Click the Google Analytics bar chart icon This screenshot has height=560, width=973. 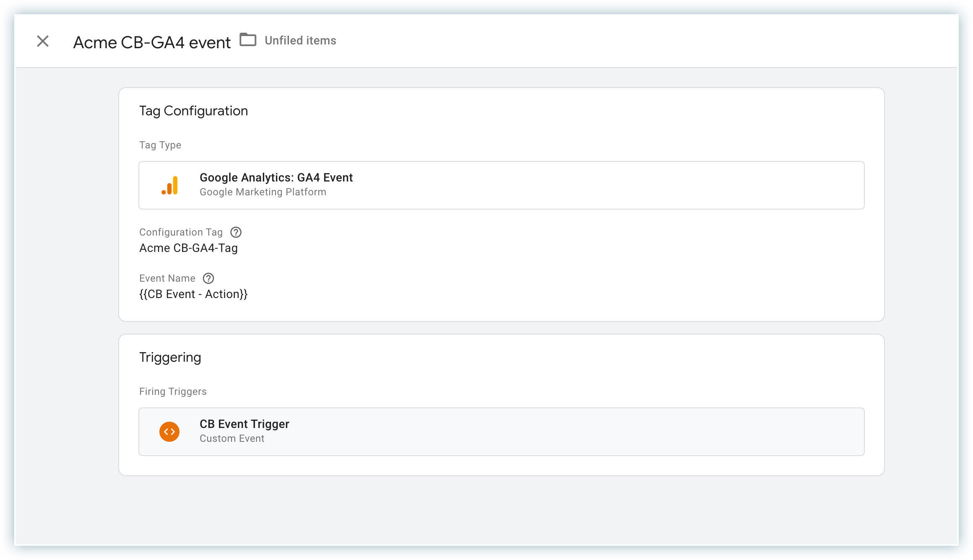click(x=170, y=185)
